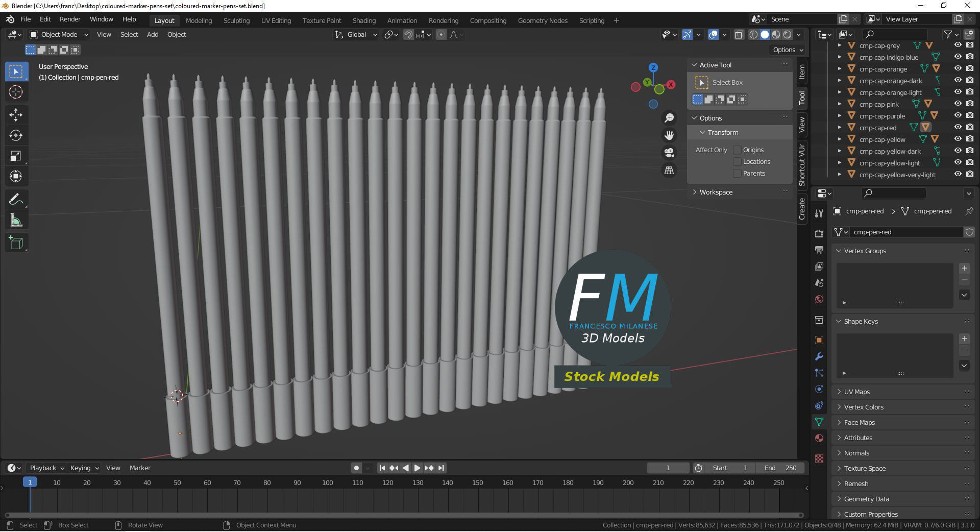The width and height of the screenshot is (980, 532).
Task: Switch to the Sculpting workspace tab
Action: pos(236,20)
